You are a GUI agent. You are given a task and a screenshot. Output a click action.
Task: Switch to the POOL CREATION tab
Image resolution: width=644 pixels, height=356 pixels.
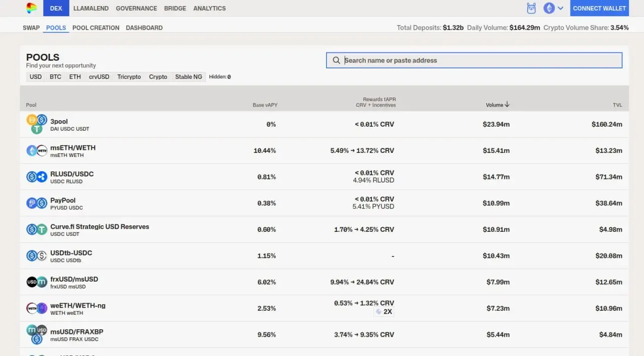coord(96,28)
